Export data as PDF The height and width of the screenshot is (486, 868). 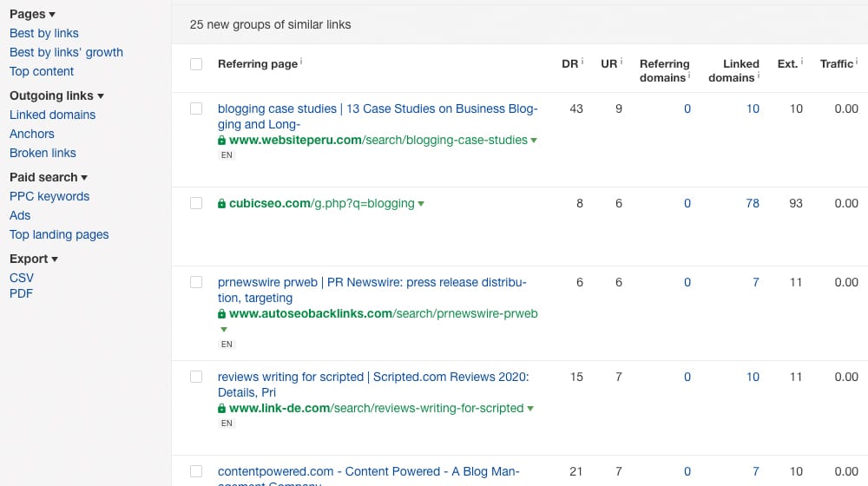point(21,293)
